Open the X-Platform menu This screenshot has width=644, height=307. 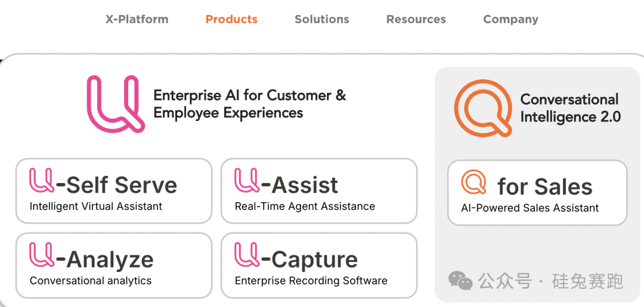point(137,19)
